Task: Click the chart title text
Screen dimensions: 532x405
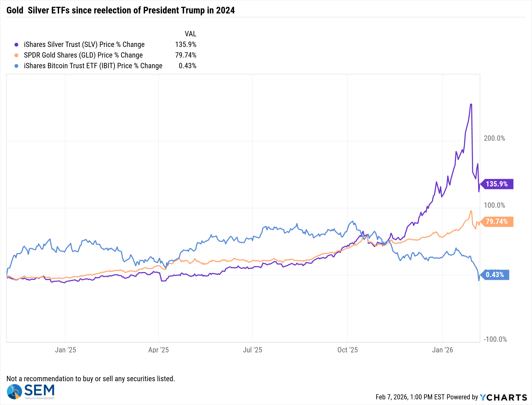Action: [120, 10]
